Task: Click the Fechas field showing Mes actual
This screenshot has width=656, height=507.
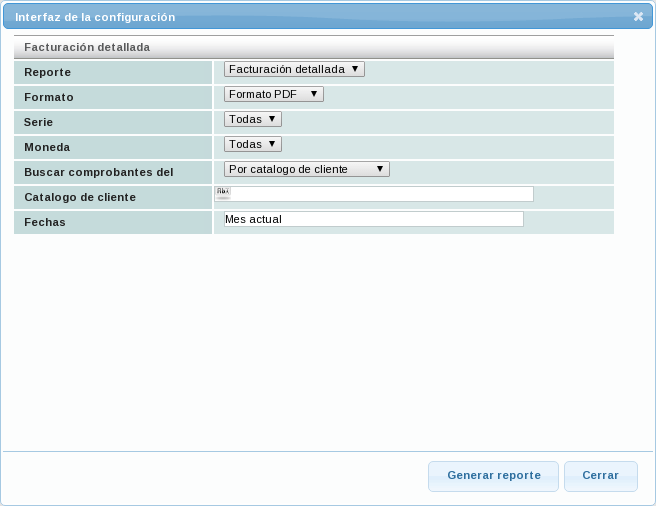Action: coord(373,219)
